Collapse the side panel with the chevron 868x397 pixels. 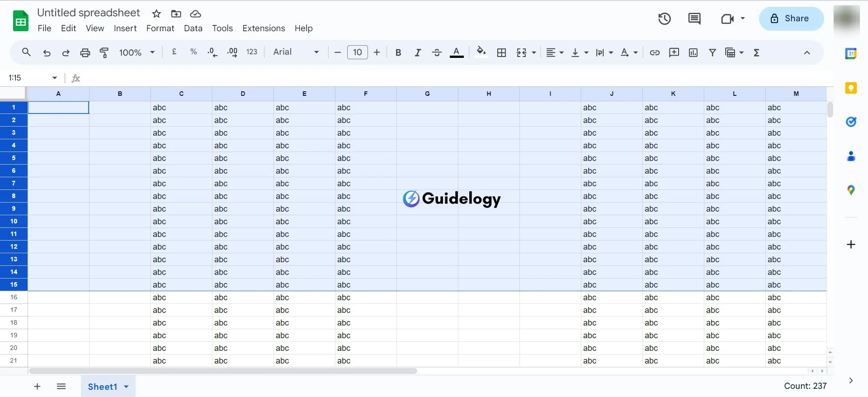pyautogui.click(x=851, y=380)
